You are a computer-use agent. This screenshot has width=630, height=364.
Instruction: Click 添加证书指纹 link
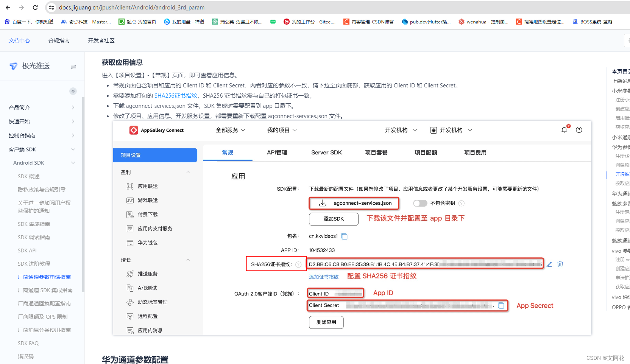point(324,277)
